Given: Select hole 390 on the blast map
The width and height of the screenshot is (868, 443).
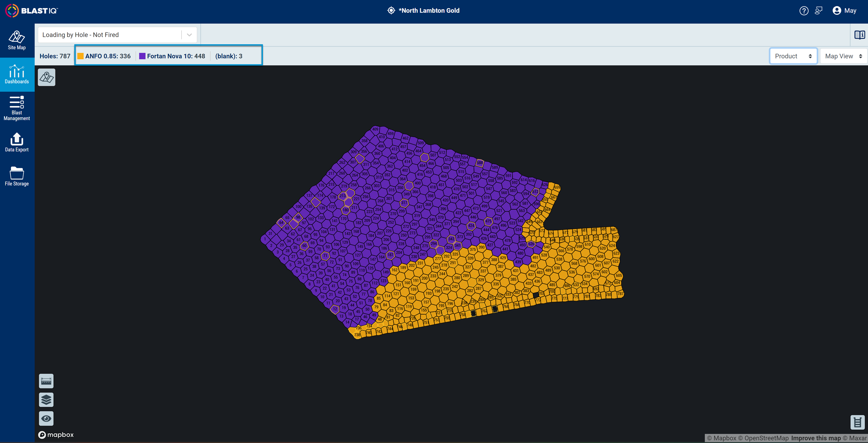Looking at the screenshot, I should 481,247.
